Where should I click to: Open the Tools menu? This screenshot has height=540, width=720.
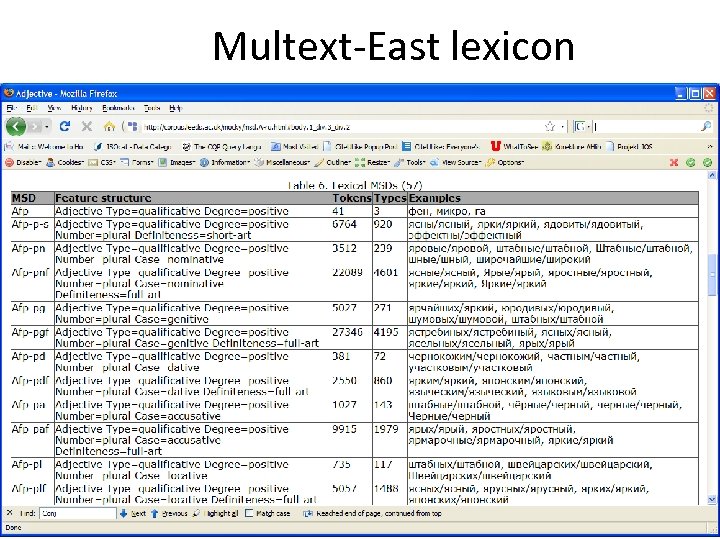pyautogui.click(x=152, y=108)
